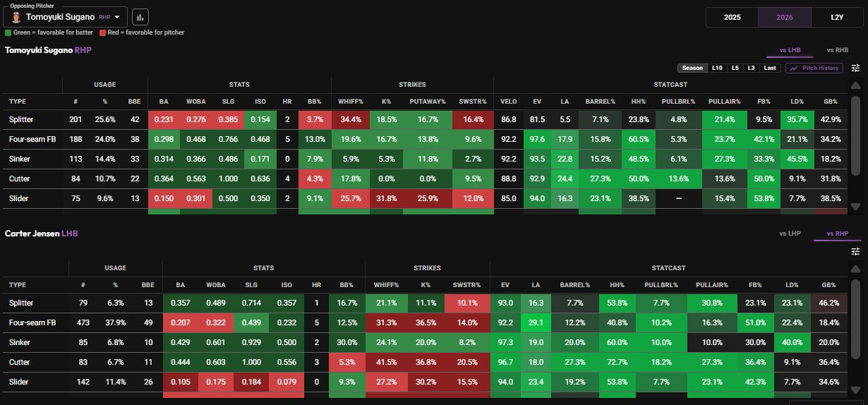Switch the range toggle to L5
This screenshot has width=868, height=405.
[735, 68]
